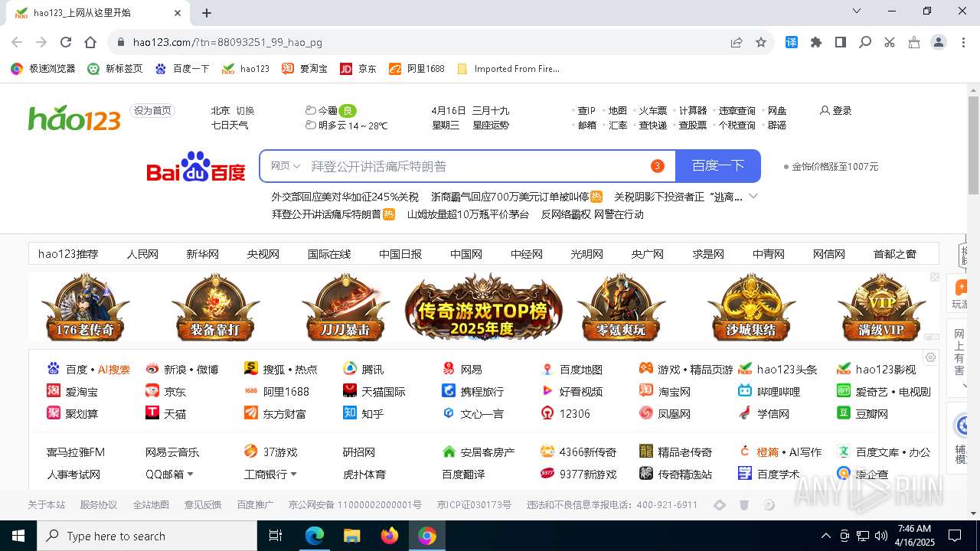Screen dimensions: 980x551
Task: Open the 百度翻译 link
Action: tap(463, 474)
